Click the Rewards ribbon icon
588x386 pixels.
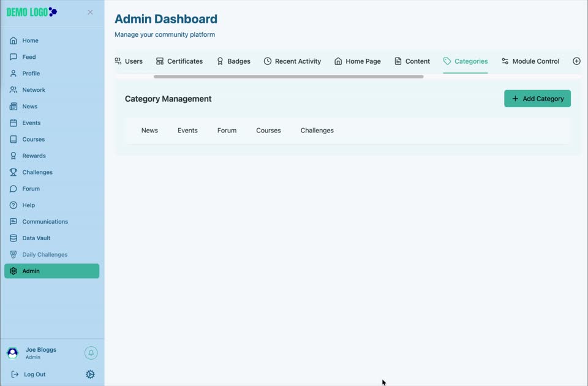point(13,156)
